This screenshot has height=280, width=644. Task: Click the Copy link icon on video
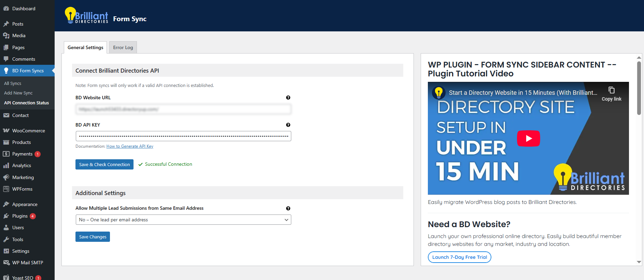click(612, 90)
